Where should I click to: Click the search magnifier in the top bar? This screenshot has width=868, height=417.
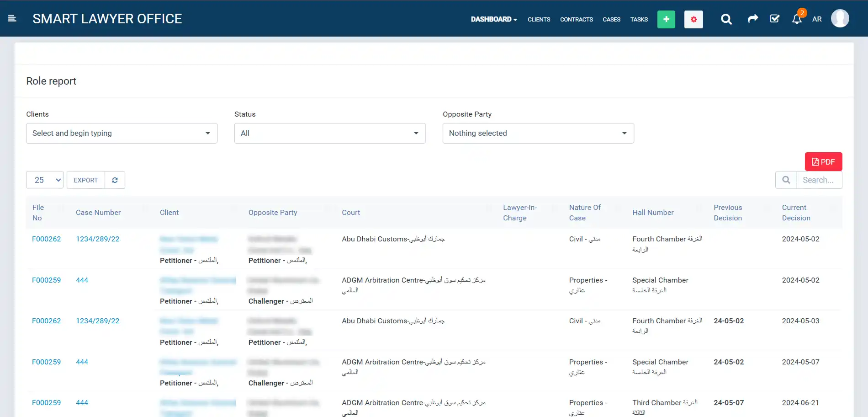[726, 19]
